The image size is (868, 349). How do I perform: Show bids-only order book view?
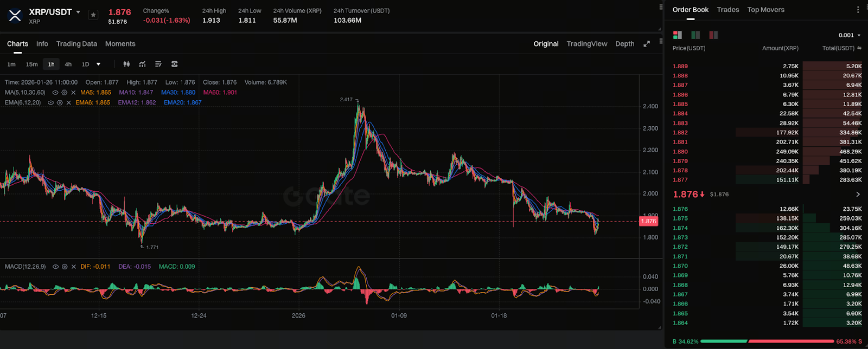coord(695,35)
